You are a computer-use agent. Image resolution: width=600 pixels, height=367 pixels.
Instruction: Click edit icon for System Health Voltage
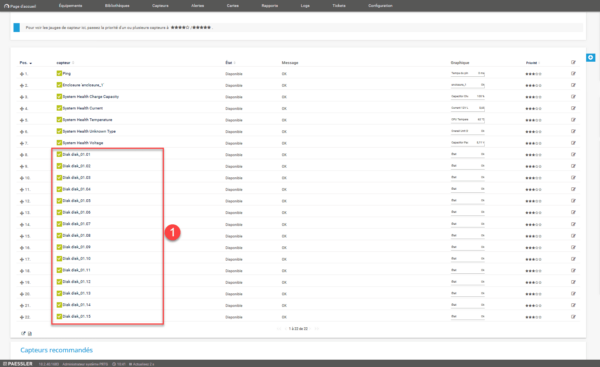(573, 143)
